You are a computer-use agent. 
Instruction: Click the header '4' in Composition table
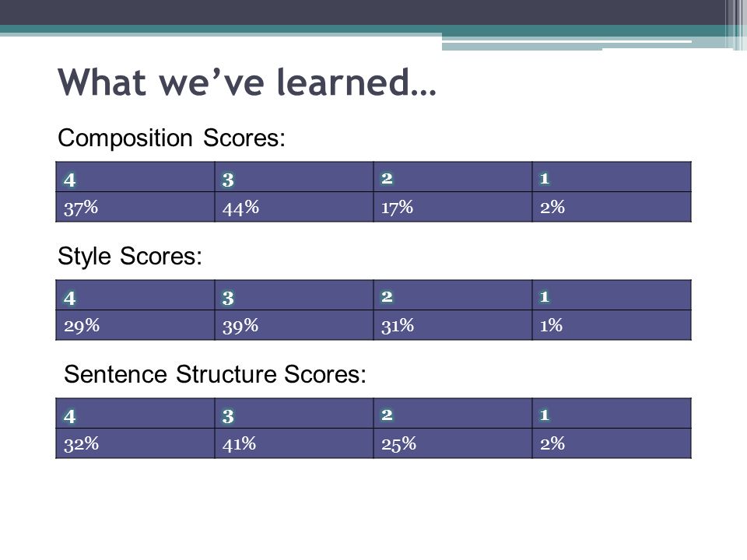pos(135,177)
